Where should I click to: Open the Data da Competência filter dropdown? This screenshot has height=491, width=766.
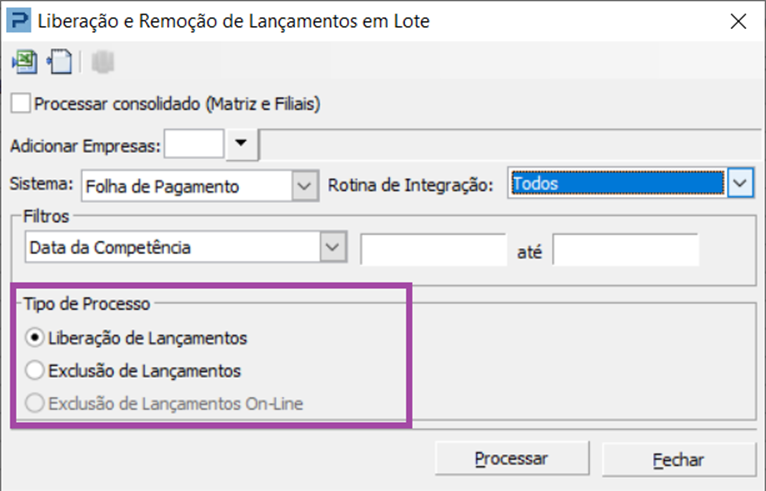point(333,247)
